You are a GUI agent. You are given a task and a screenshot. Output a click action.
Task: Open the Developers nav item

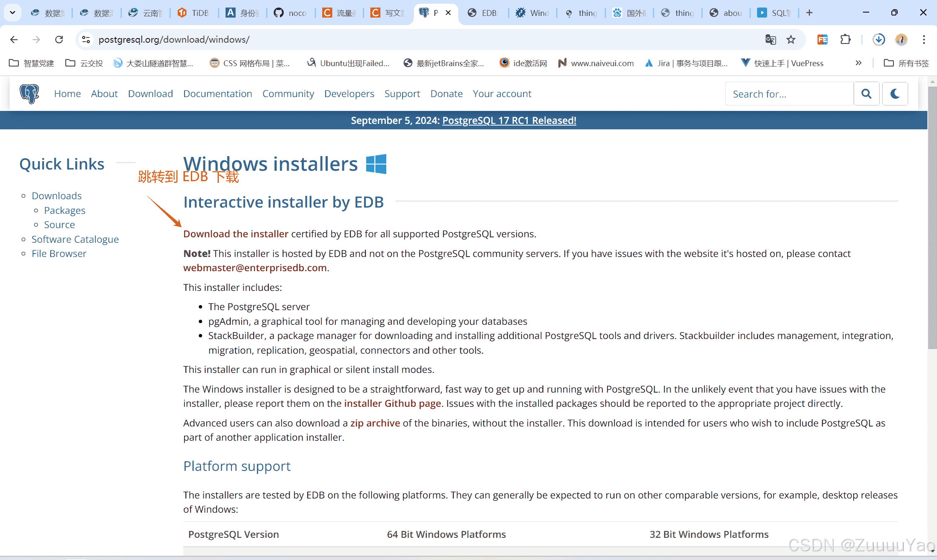coord(349,93)
